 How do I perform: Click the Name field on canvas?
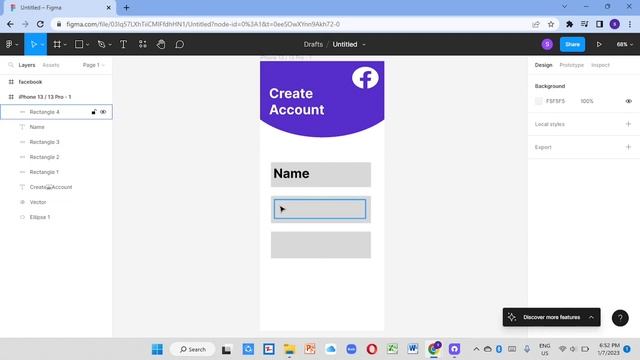click(321, 174)
